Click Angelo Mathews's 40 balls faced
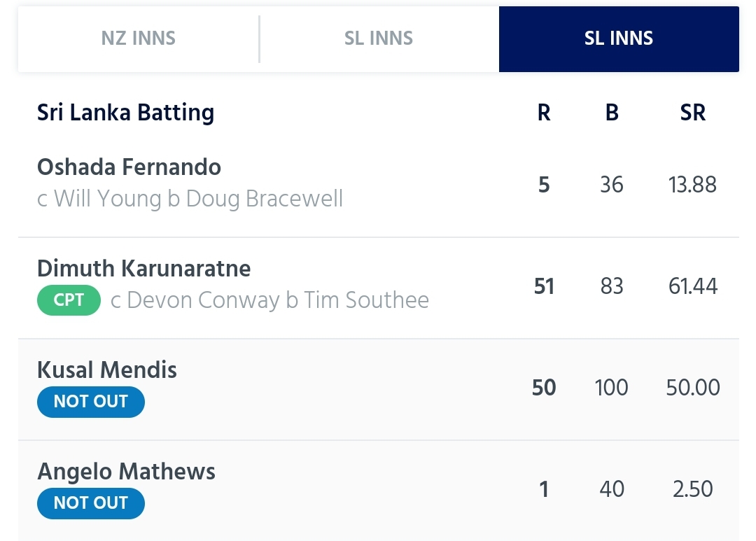 pos(612,489)
